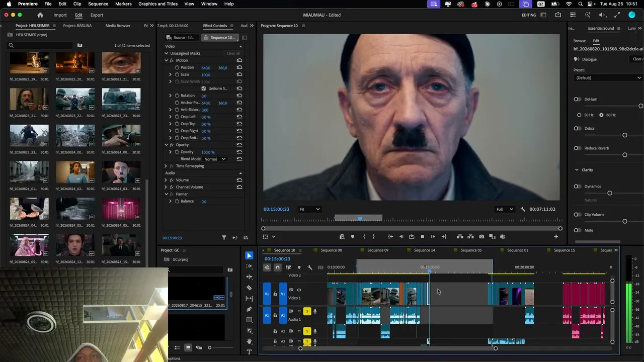Select the Ripple Edit tool

(249, 277)
